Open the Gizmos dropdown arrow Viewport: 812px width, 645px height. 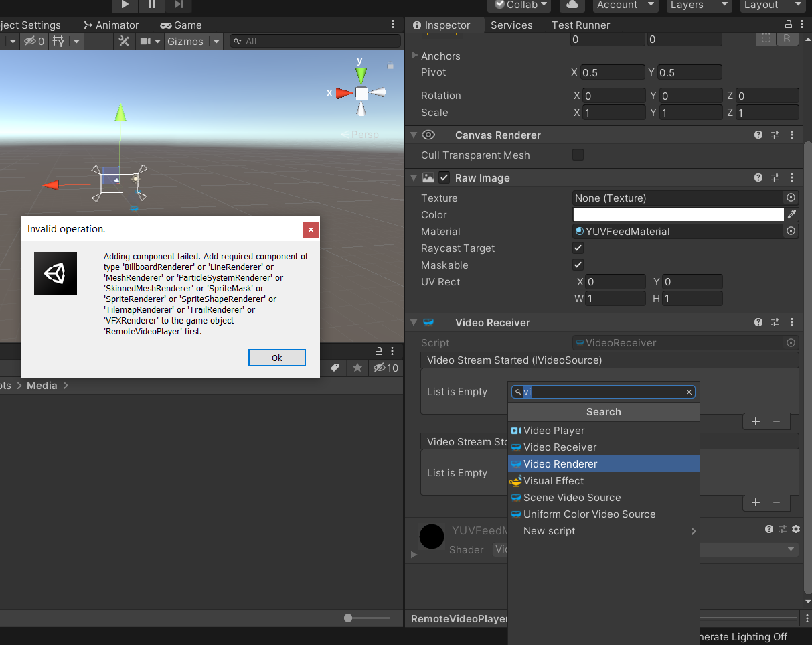coord(216,41)
